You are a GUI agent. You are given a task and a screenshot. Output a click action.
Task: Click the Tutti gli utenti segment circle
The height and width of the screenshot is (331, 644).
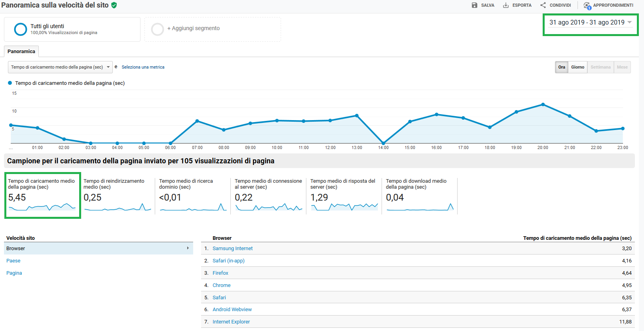(x=21, y=29)
